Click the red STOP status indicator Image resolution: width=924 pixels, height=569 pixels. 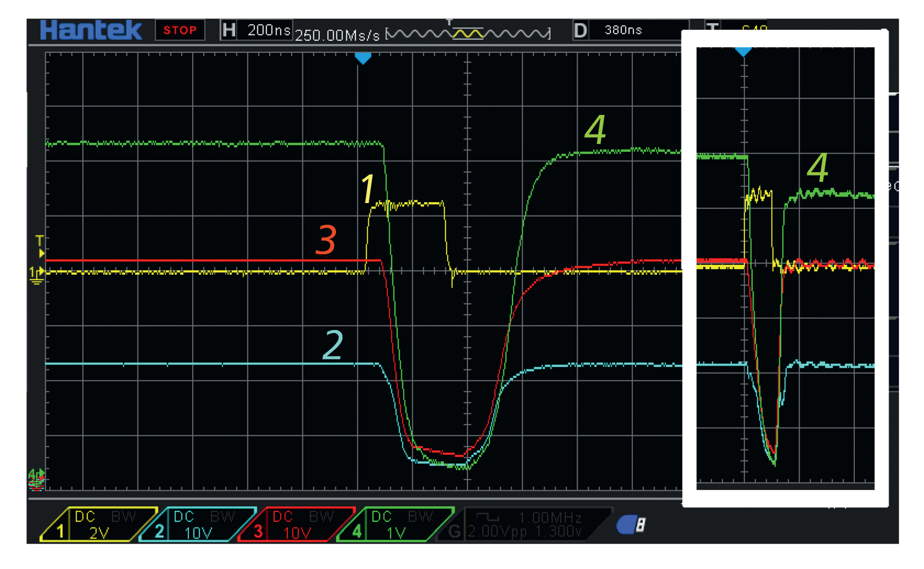coord(180,30)
